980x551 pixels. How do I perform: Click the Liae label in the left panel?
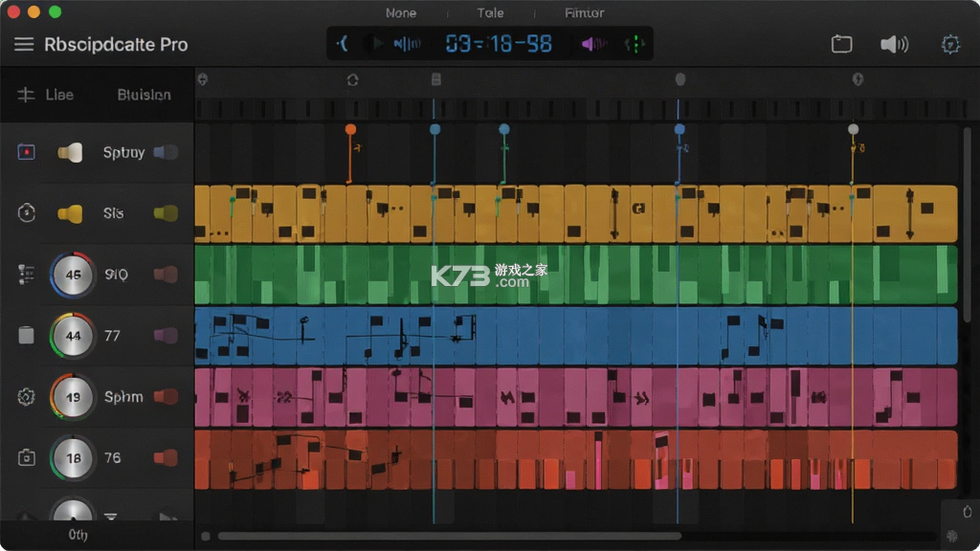tap(59, 95)
